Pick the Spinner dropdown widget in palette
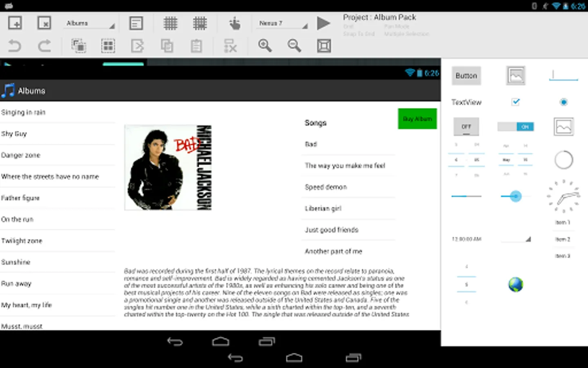Viewport: 588px width, 368px height. pyautogui.click(x=516, y=239)
